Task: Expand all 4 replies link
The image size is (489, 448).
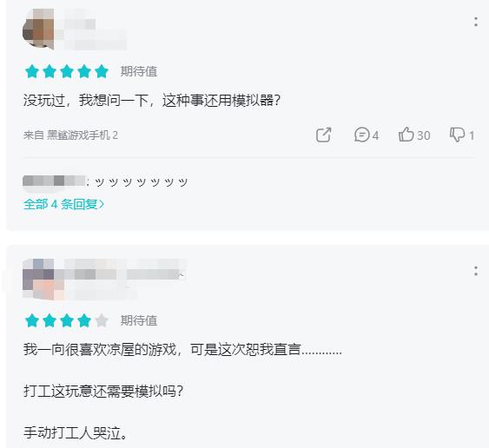Action: [x=63, y=204]
